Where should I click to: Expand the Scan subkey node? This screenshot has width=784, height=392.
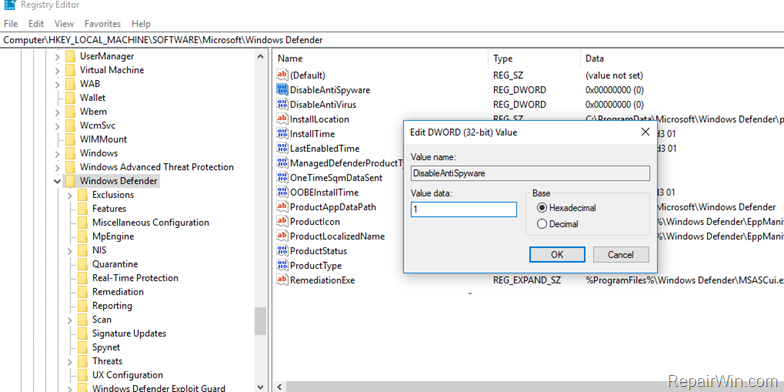tap(70, 320)
